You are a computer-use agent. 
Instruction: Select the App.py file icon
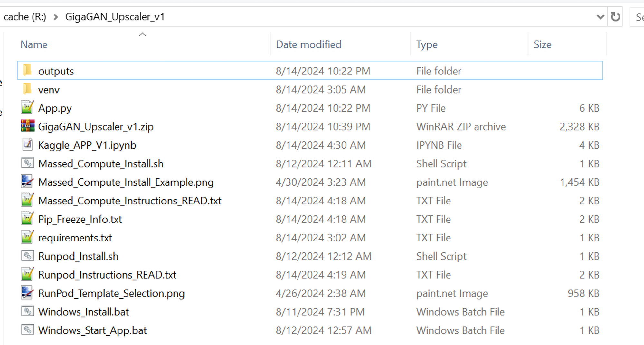[x=27, y=107]
